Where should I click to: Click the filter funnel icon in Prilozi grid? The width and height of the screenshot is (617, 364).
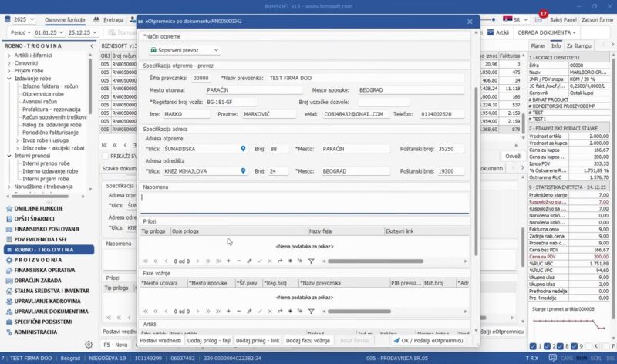(x=311, y=261)
